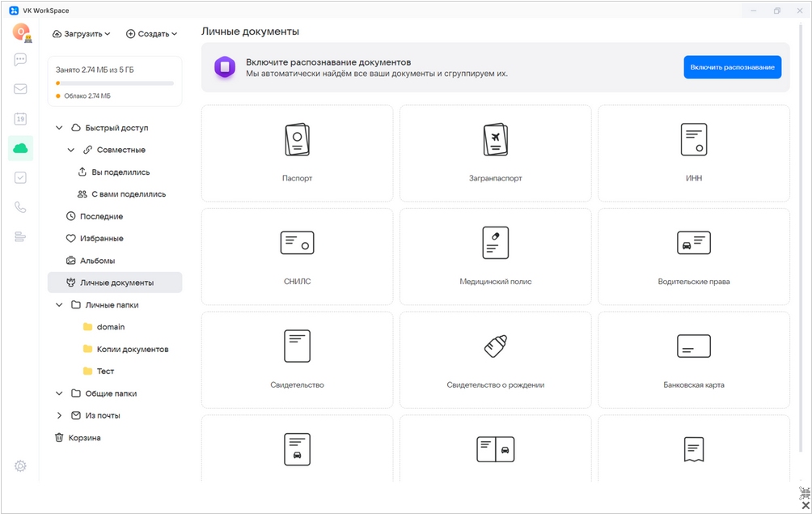This screenshot has width=812, height=514.
Task: Open the Messenger chat icon
Action: pyautogui.click(x=20, y=60)
